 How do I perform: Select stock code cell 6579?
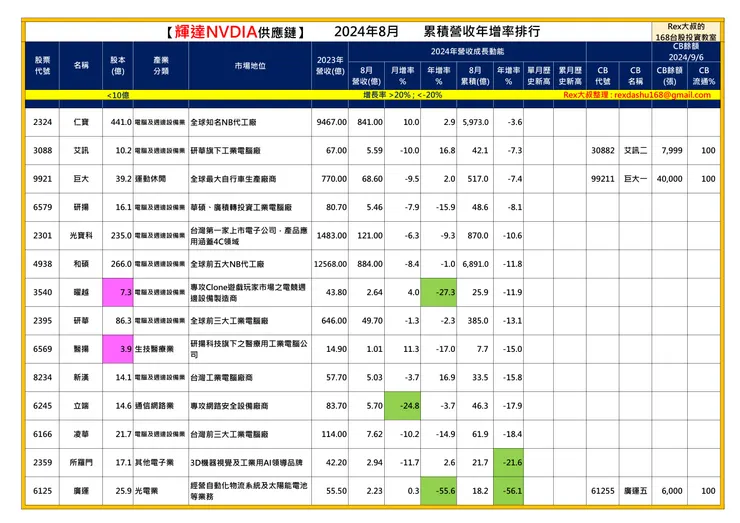coord(42,207)
